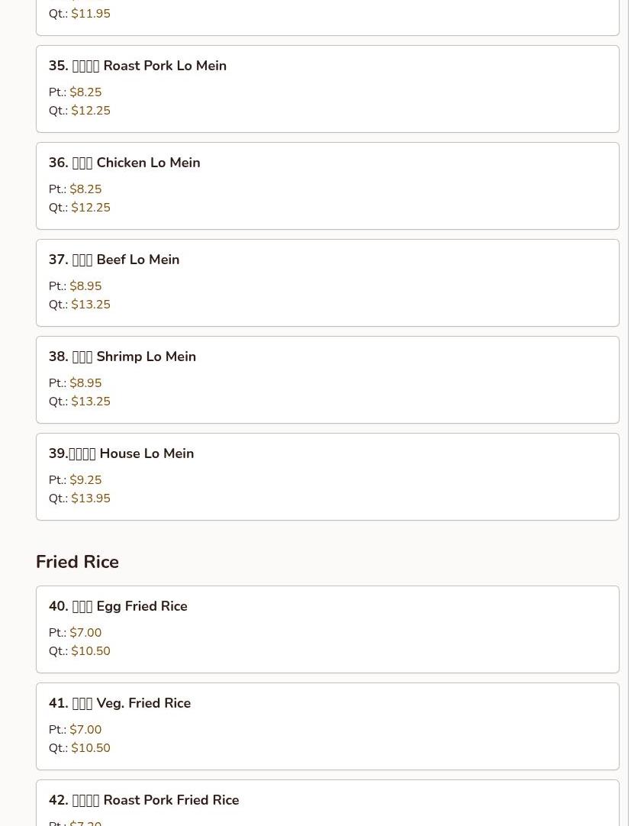Viewport: 644px width, 826px height.
Task: Click the House Lo Mein title
Action: coord(121,453)
